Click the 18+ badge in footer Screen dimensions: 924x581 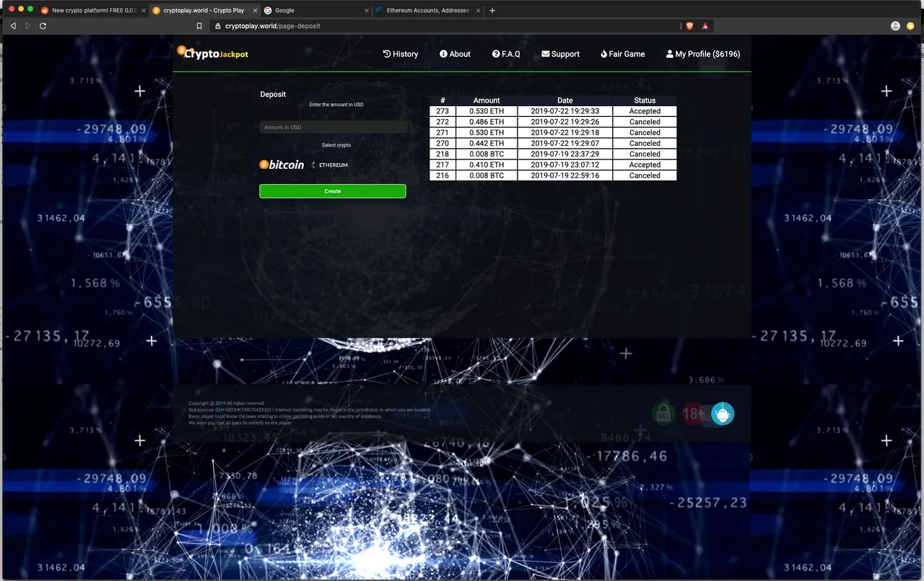(x=693, y=414)
